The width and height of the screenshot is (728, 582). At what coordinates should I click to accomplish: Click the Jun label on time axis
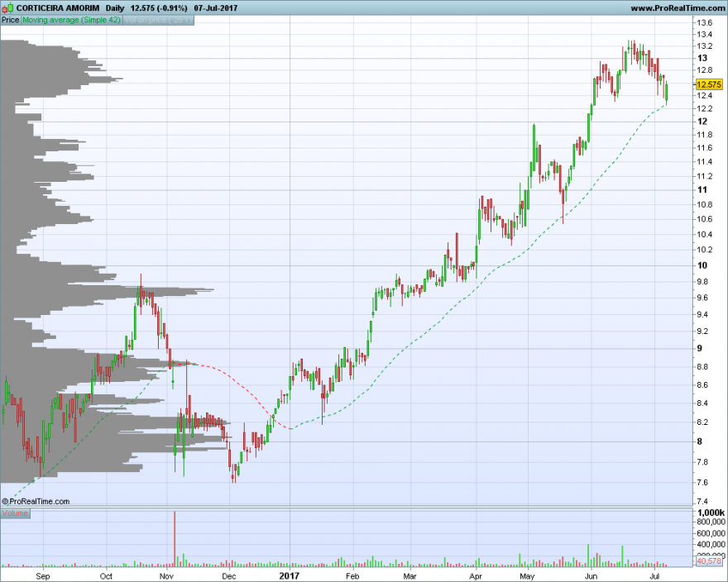pyautogui.click(x=591, y=576)
